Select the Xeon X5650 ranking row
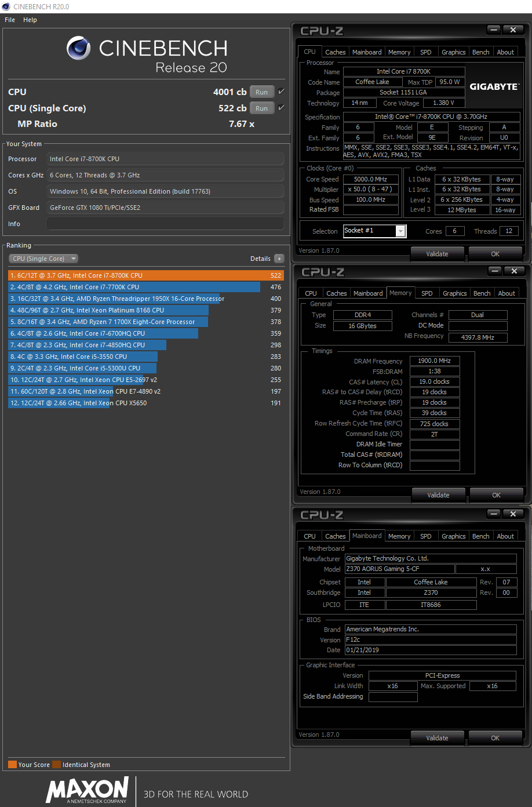This screenshot has height=807, width=532. click(146, 403)
